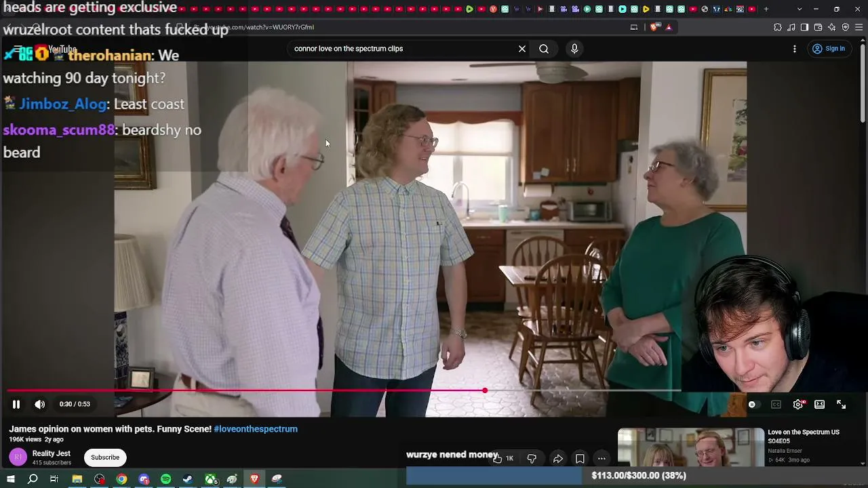This screenshot has width=868, height=488.
Task: Subscribe to Reality Jest channel
Action: pos(105,457)
